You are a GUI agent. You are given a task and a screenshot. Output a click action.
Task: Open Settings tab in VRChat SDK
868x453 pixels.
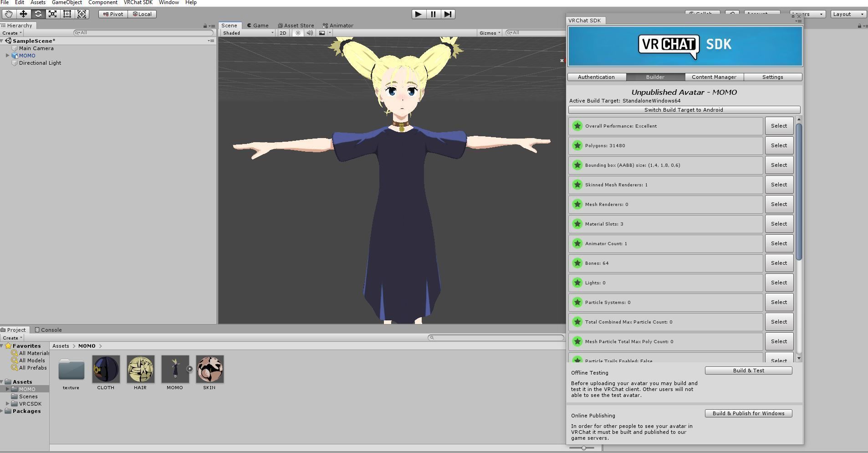(773, 77)
